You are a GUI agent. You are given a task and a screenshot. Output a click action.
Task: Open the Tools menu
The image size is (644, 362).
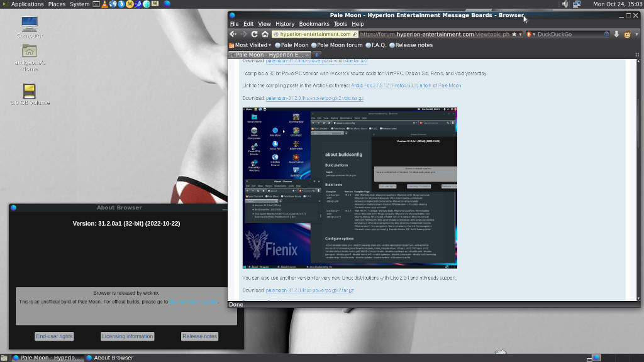(340, 24)
